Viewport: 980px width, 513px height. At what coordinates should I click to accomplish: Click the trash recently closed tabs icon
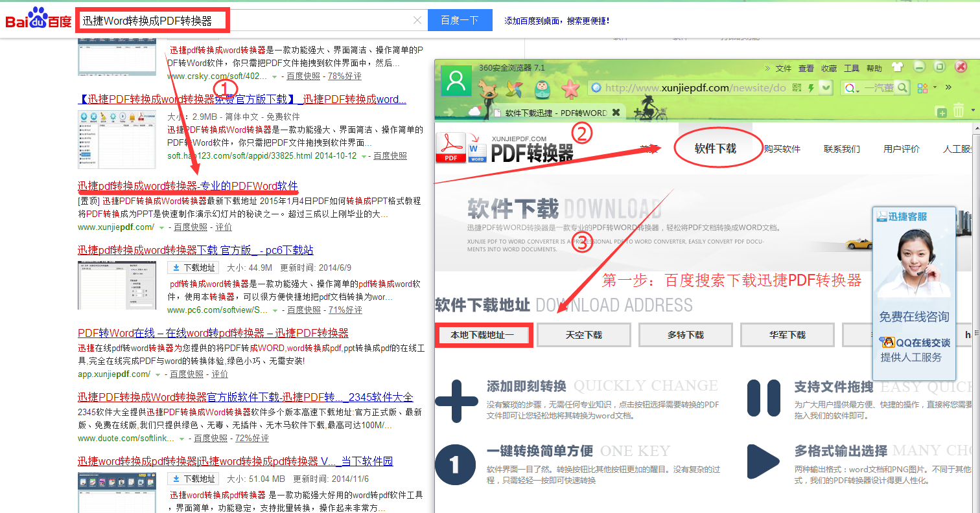pyautogui.click(x=959, y=111)
